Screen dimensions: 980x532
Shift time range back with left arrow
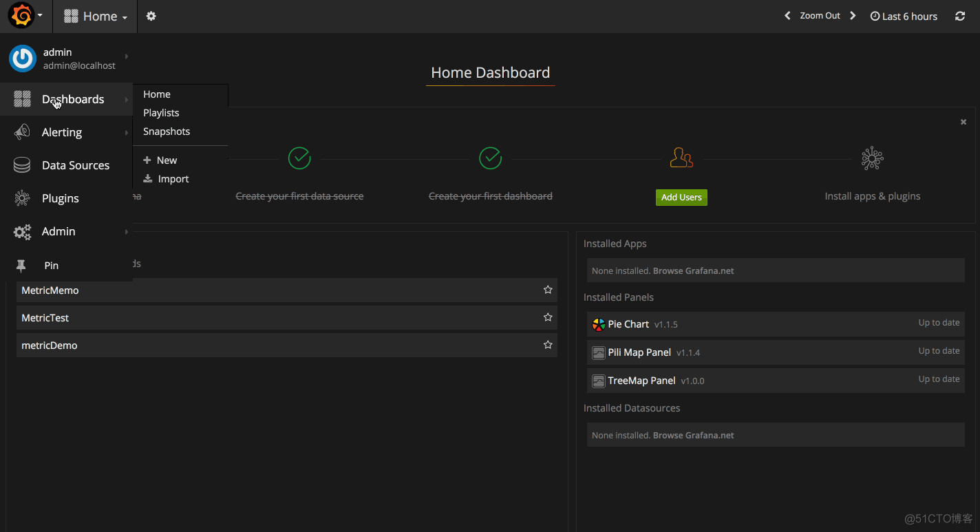click(x=788, y=15)
